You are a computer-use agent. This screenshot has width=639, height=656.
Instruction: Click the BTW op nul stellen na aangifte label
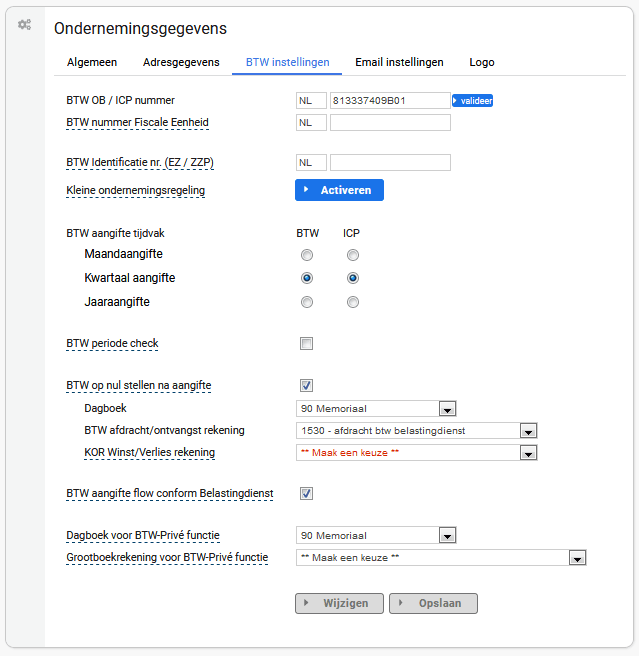coord(139,385)
